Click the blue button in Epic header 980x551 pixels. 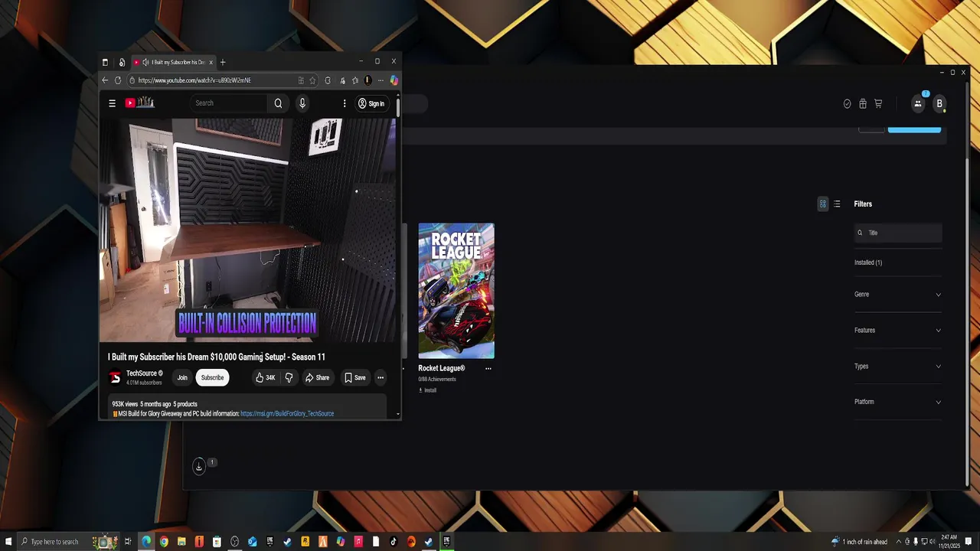pos(914,130)
